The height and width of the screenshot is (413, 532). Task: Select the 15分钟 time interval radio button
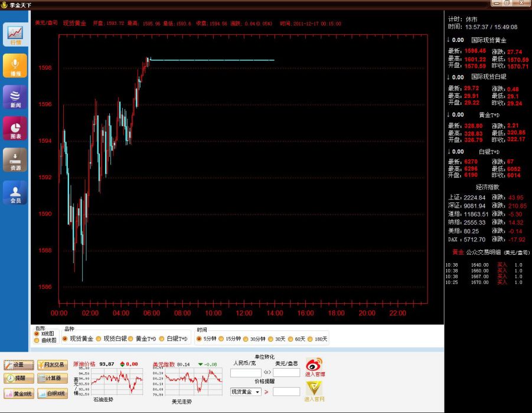point(221,339)
